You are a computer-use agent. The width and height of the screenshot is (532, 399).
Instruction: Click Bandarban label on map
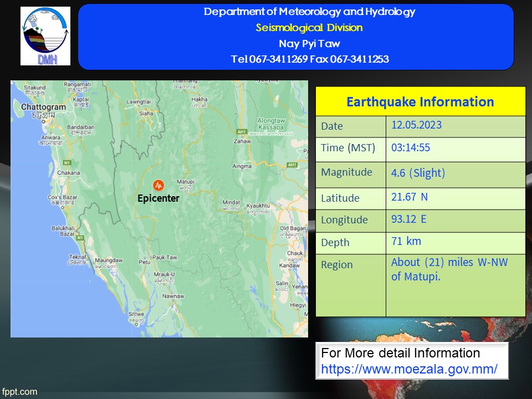pos(81,127)
